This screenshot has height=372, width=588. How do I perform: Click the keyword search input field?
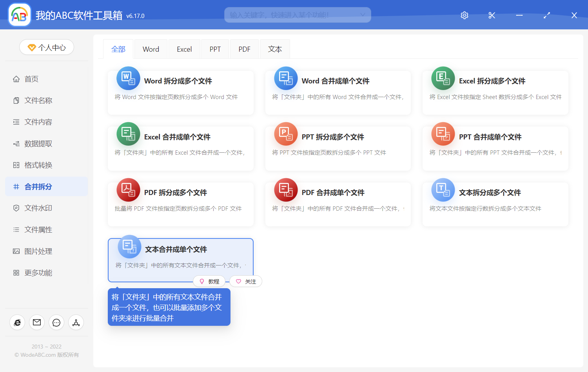tap(292, 15)
